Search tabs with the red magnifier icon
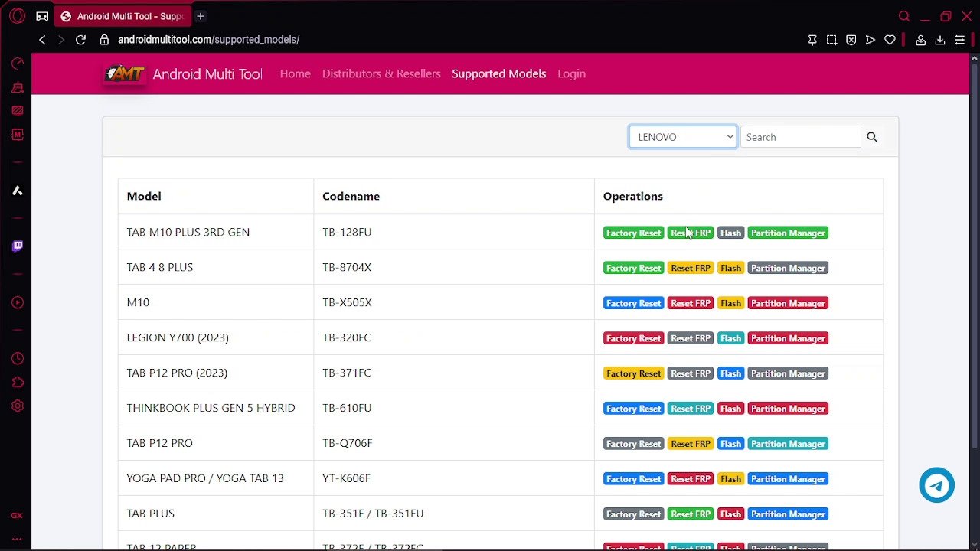 tap(904, 16)
